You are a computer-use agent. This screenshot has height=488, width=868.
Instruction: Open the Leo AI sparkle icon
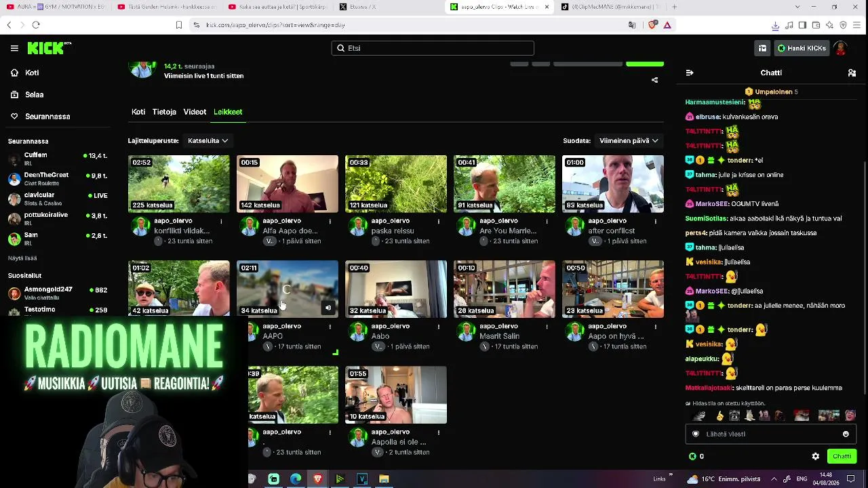829,25
